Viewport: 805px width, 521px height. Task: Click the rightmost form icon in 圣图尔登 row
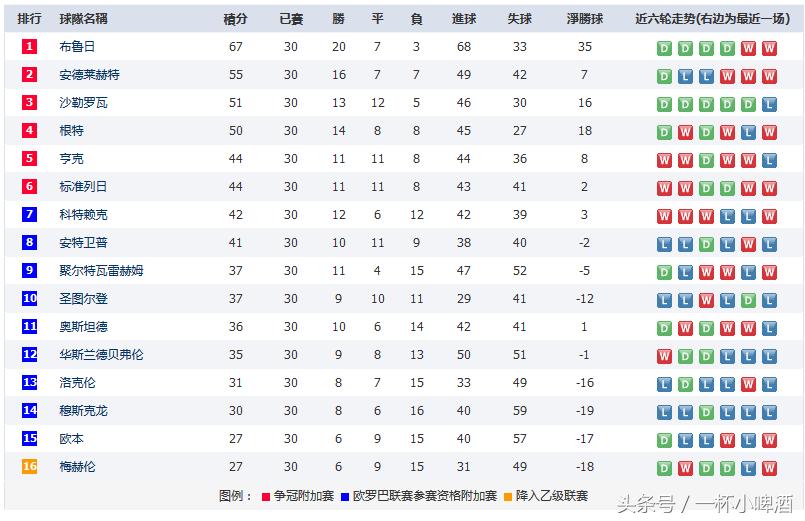pyautogui.click(x=769, y=300)
